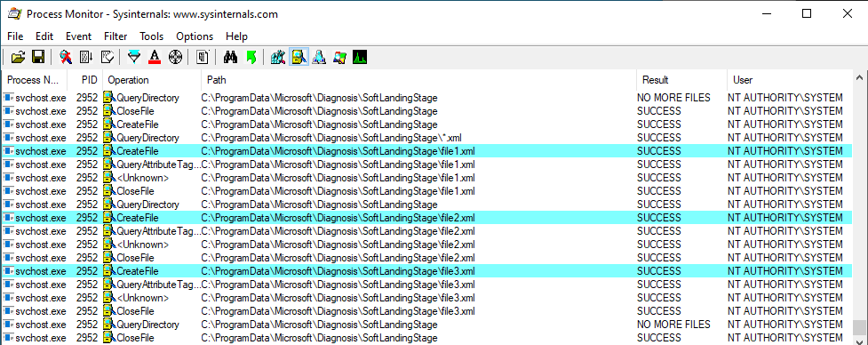This screenshot has width=868, height=345.
Task: Click the svchost.exe icon in <Unknown> file3.xml row
Action: [x=8, y=297]
